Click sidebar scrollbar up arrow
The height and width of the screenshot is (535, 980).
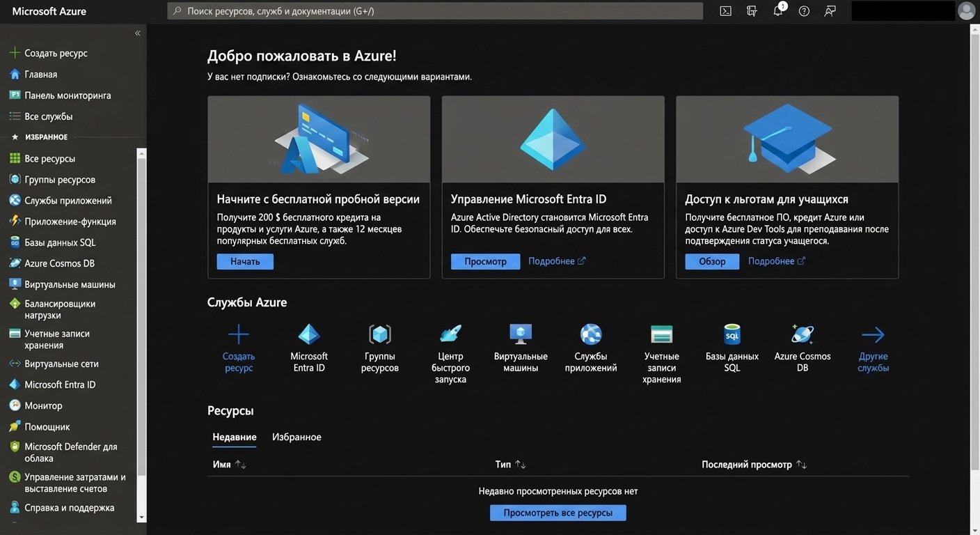(x=142, y=153)
